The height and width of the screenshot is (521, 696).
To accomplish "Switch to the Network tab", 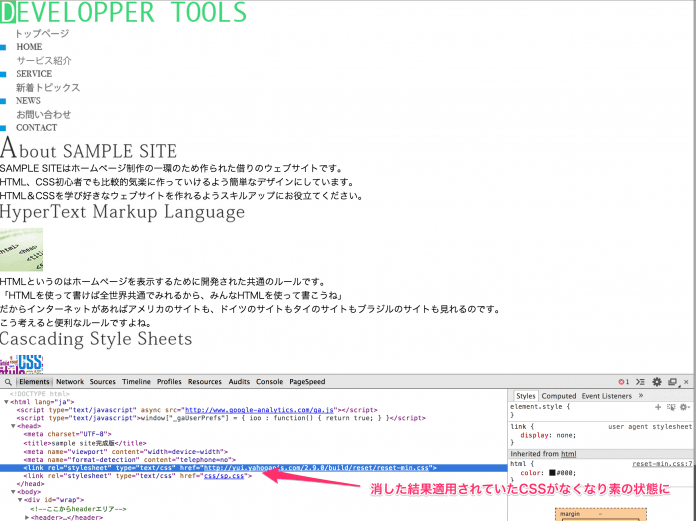I will [70, 382].
